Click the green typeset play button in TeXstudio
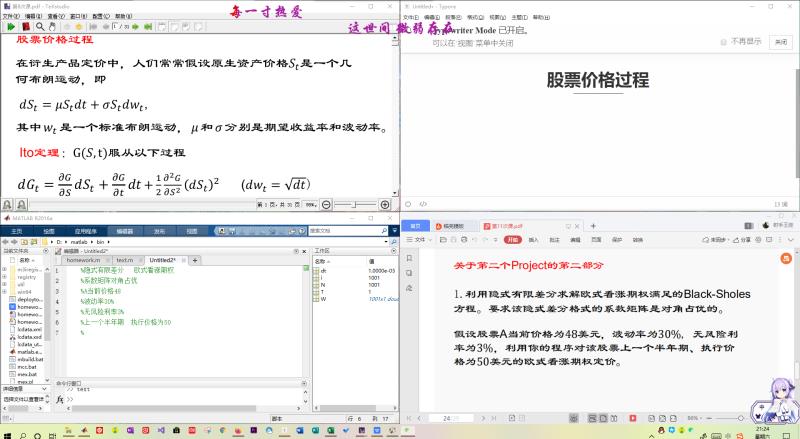800x439 pixels. (11, 27)
